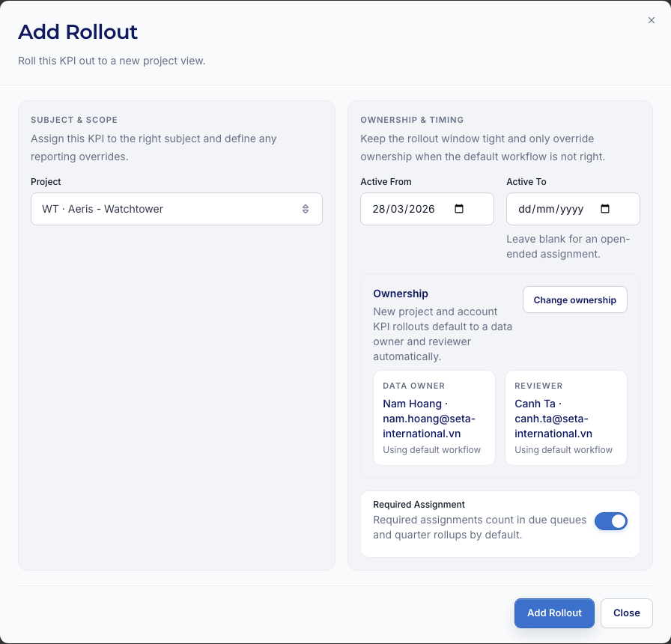Click the Active To field label
This screenshot has width=671, height=644.
click(526, 182)
